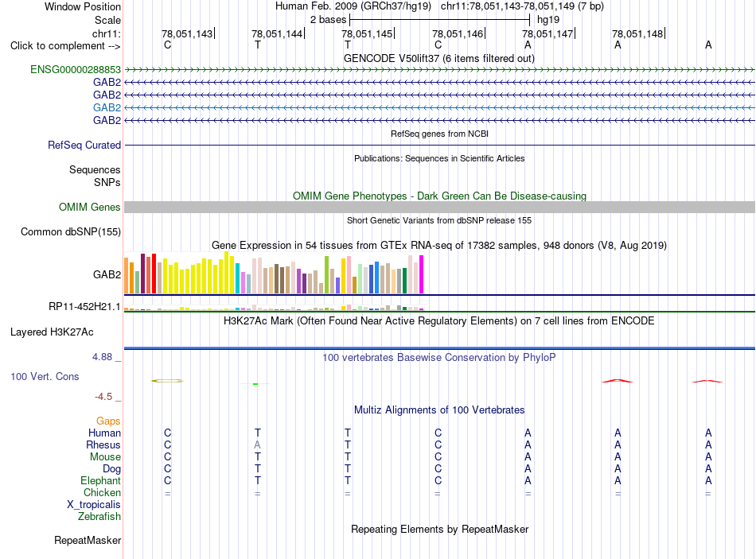
Task: Click the Rhesus species label
Action: tap(103, 444)
